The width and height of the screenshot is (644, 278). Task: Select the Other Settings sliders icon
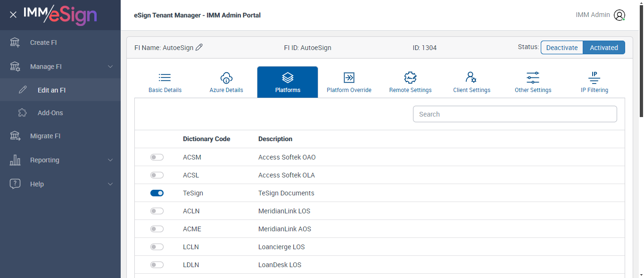(533, 78)
